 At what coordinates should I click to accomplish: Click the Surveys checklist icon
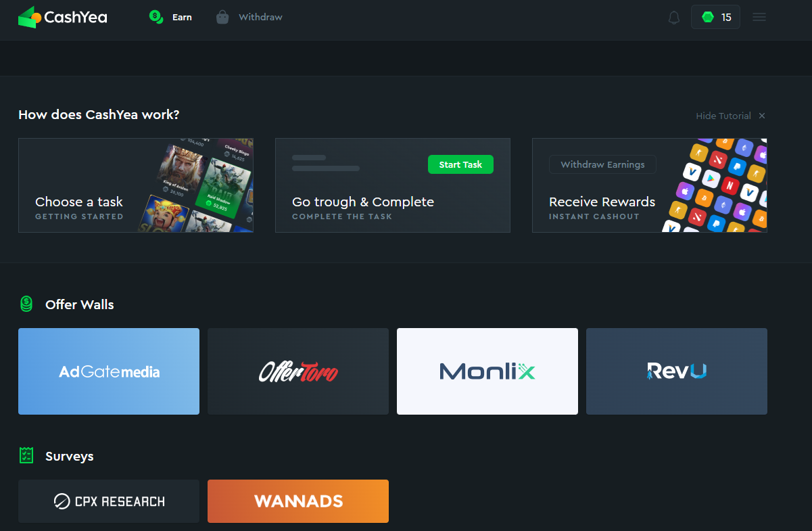26,455
